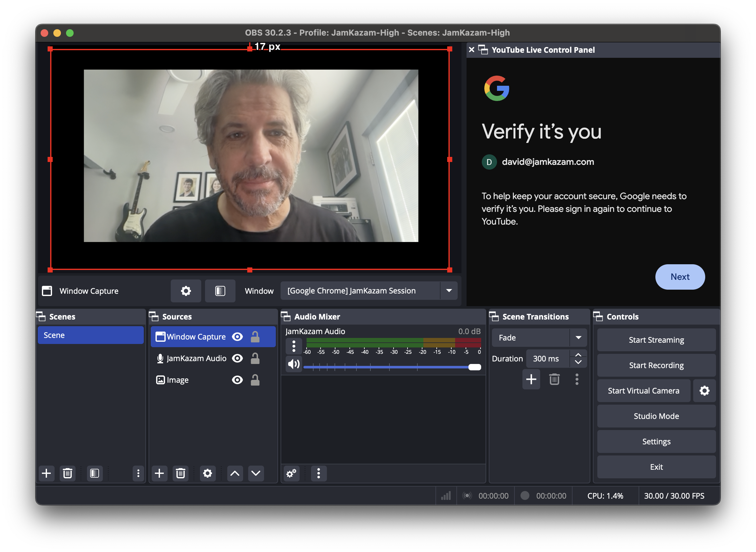The width and height of the screenshot is (756, 552).
Task: Add a new scene with plus icon
Action: point(46,473)
